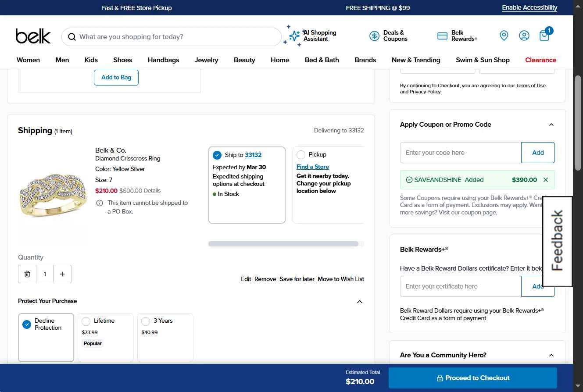Open the Swim & Sun Shop menu

(483, 60)
